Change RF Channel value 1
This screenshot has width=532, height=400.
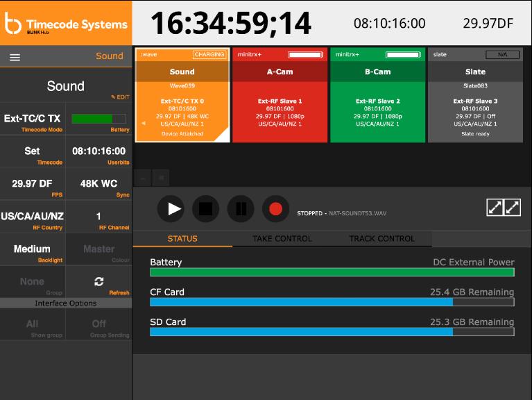[98, 217]
